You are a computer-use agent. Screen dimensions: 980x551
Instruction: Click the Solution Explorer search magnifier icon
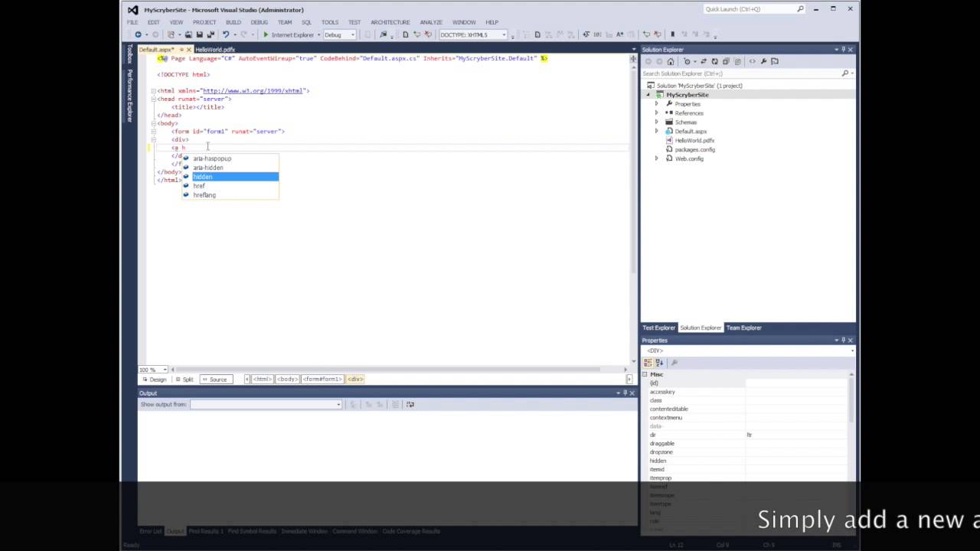[x=845, y=73]
